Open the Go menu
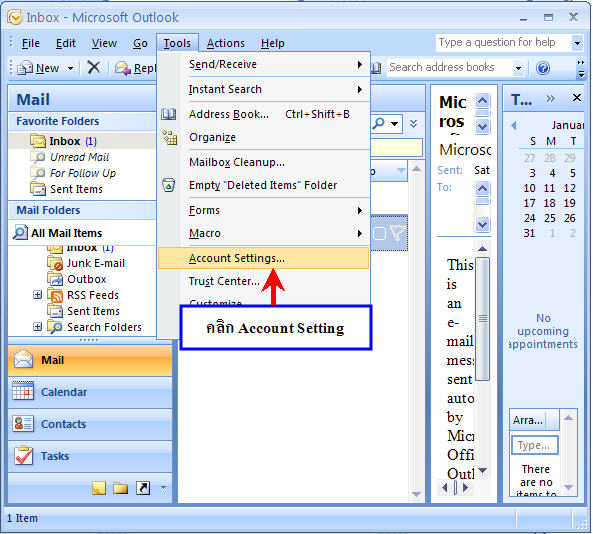The width and height of the screenshot is (593, 534). (140, 43)
